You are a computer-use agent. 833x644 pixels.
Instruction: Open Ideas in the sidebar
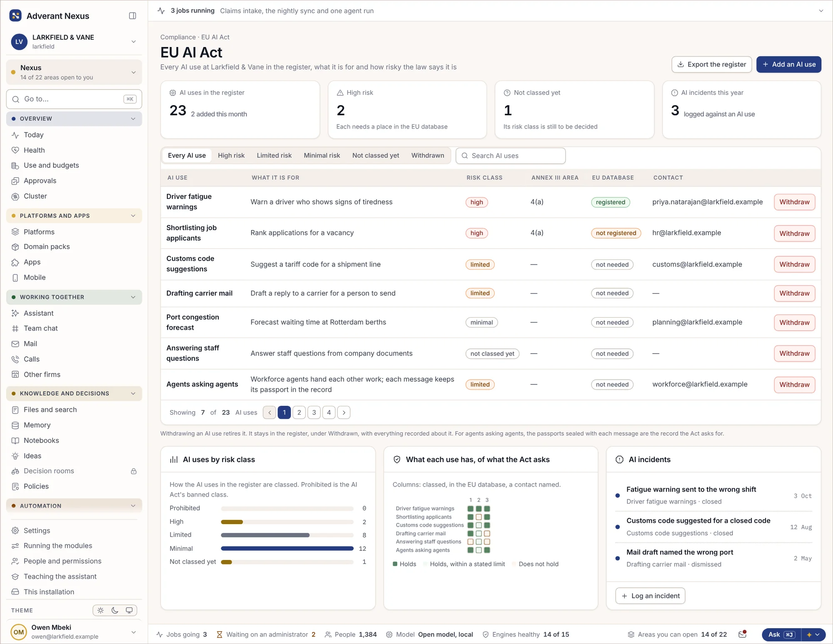tap(74, 456)
